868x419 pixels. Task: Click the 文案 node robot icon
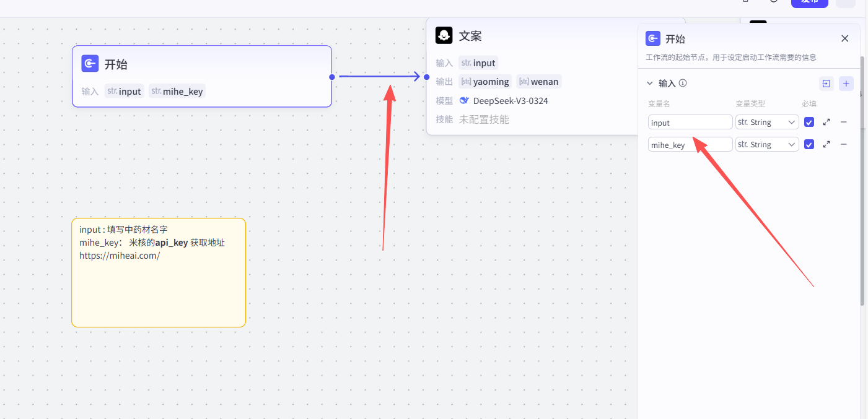444,35
